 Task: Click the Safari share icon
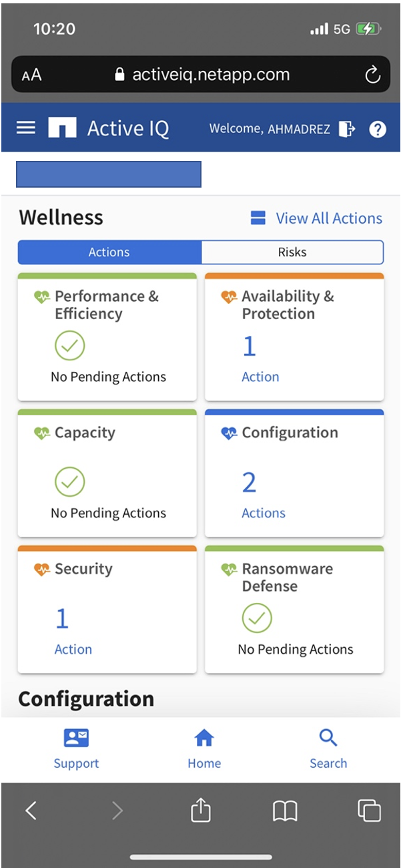tap(201, 811)
